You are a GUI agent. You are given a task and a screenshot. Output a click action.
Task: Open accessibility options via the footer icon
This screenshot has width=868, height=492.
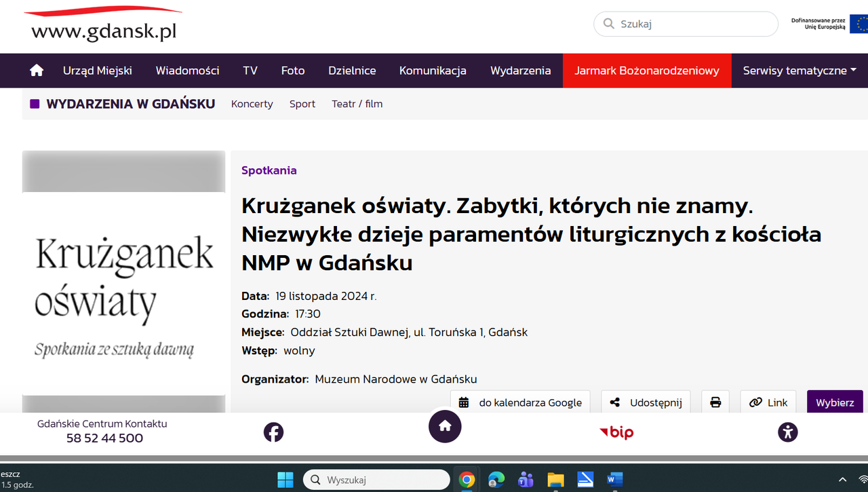788,432
